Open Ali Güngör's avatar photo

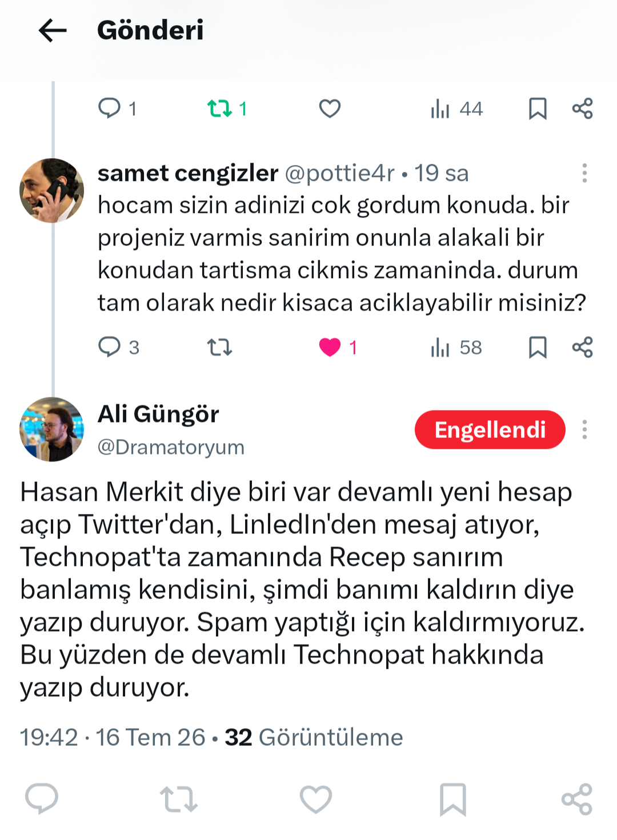51,429
